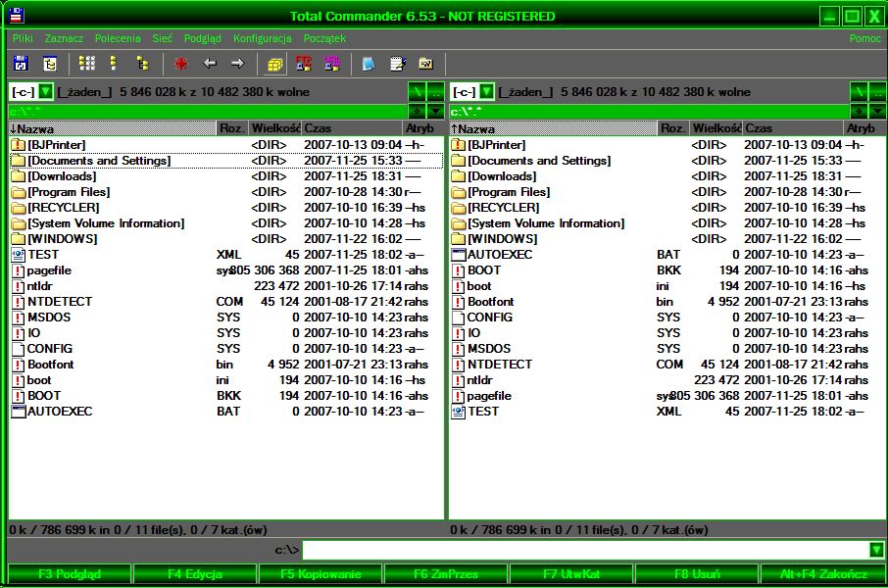888x588 pixels.
Task: Sort the right panel by Czas column
Action: [x=792, y=128]
